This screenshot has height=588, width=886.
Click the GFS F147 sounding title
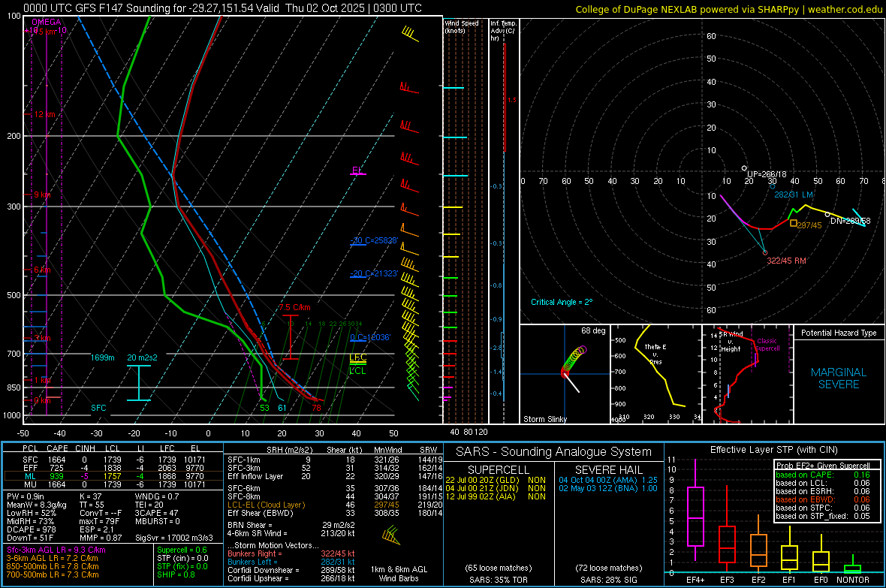pos(223,8)
